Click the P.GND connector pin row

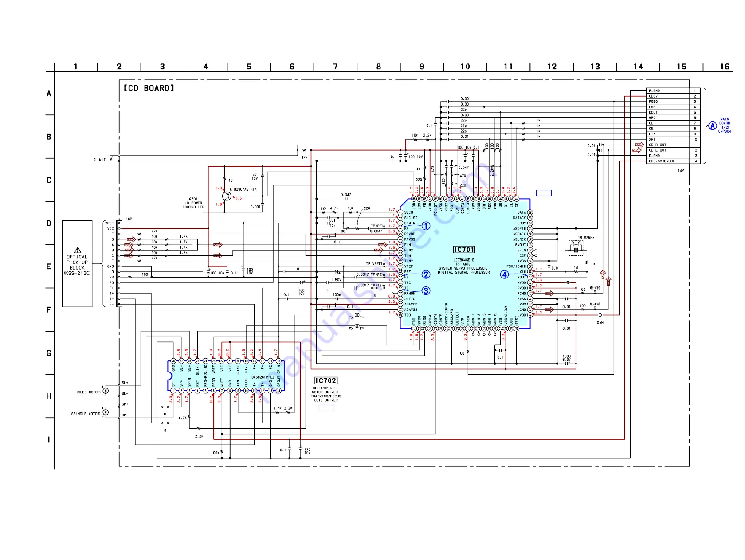pyautogui.click(x=674, y=90)
